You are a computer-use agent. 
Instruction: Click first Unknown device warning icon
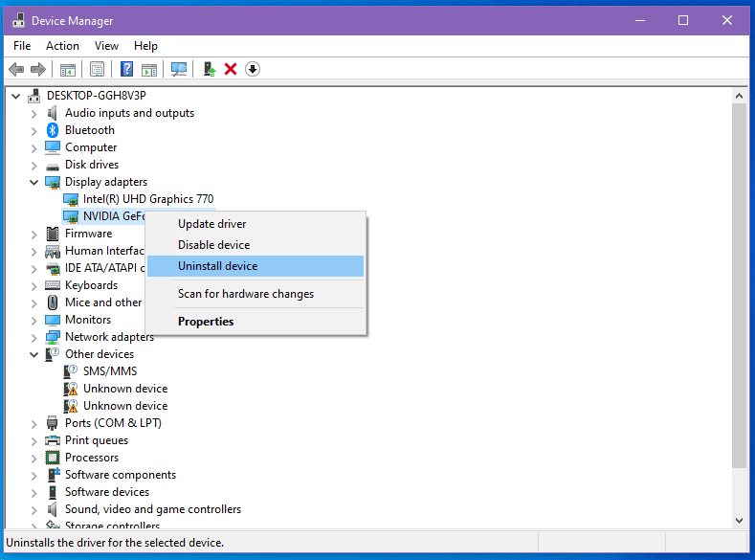pyautogui.click(x=71, y=389)
